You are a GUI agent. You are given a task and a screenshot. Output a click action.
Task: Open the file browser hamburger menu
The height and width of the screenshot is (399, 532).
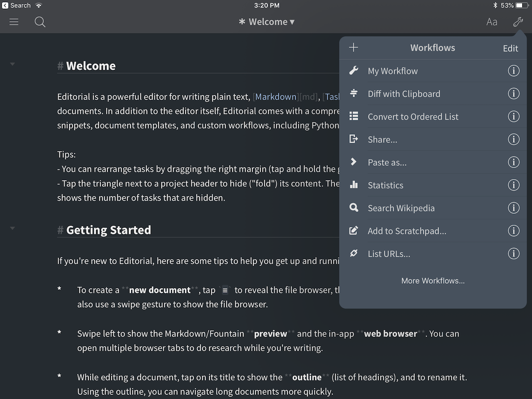[14, 22]
